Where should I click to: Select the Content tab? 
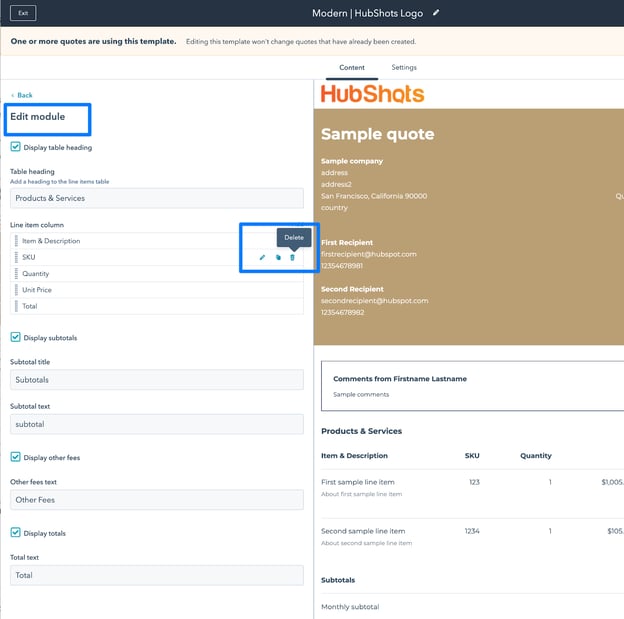[352, 68]
